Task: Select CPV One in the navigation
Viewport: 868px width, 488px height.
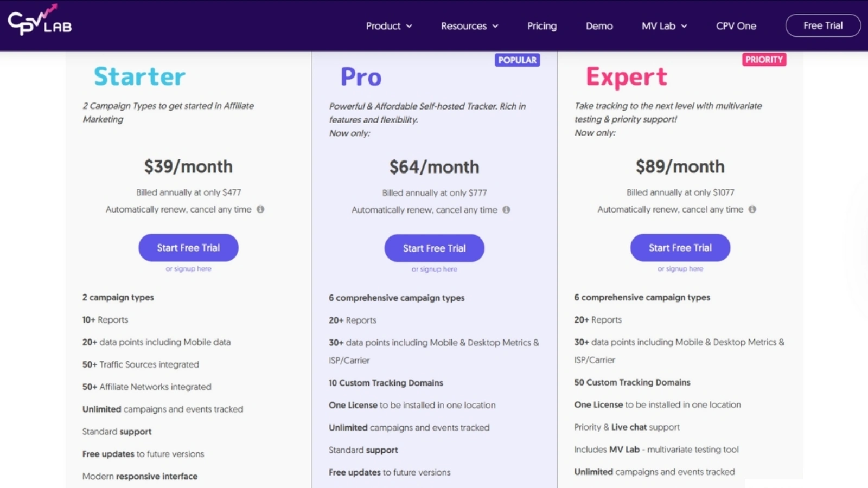Action: (x=736, y=25)
